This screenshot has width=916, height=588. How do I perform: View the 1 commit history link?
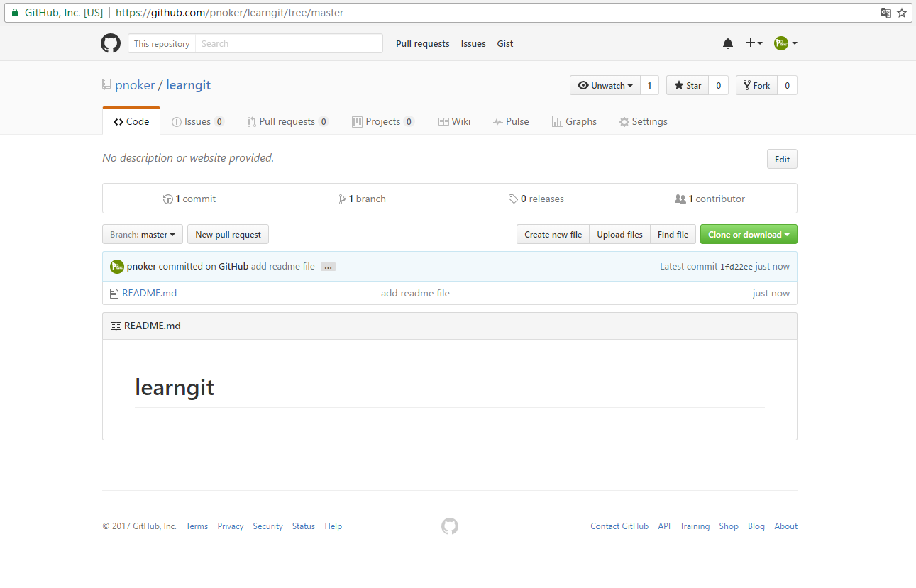(189, 199)
